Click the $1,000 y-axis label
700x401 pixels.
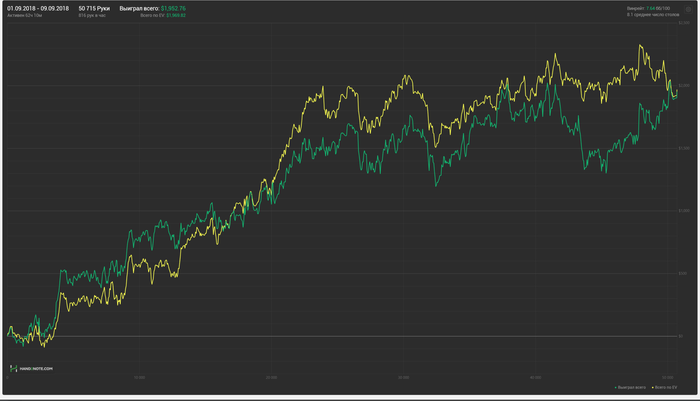684,210
